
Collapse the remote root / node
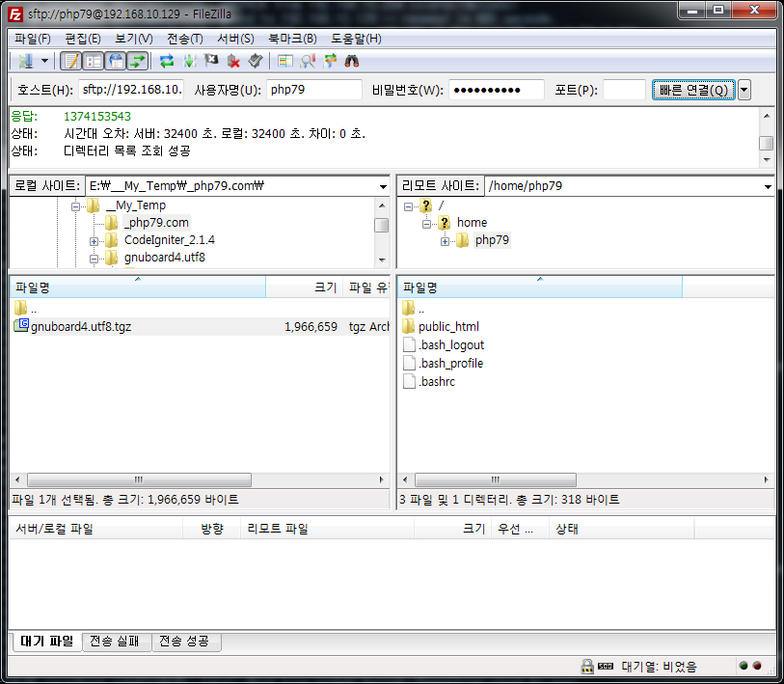(x=409, y=206)
